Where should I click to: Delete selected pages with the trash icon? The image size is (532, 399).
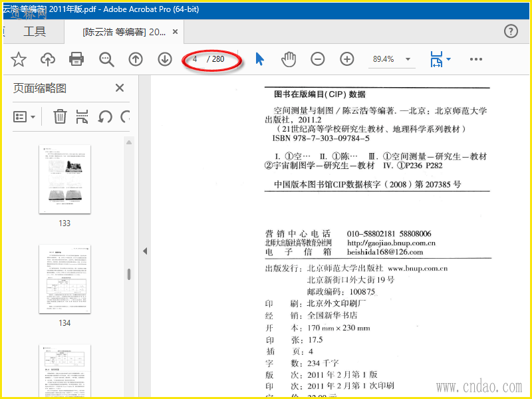[x=60, y=116]
